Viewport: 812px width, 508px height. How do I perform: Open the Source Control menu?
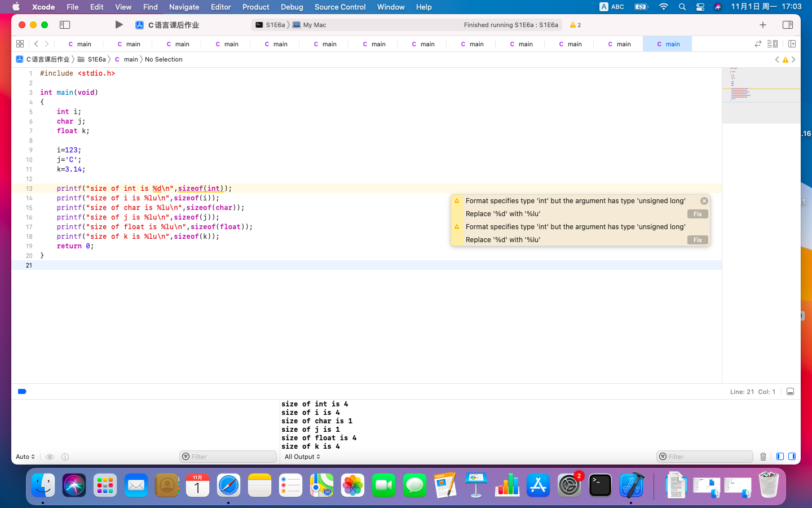click(x=340, y=7)
